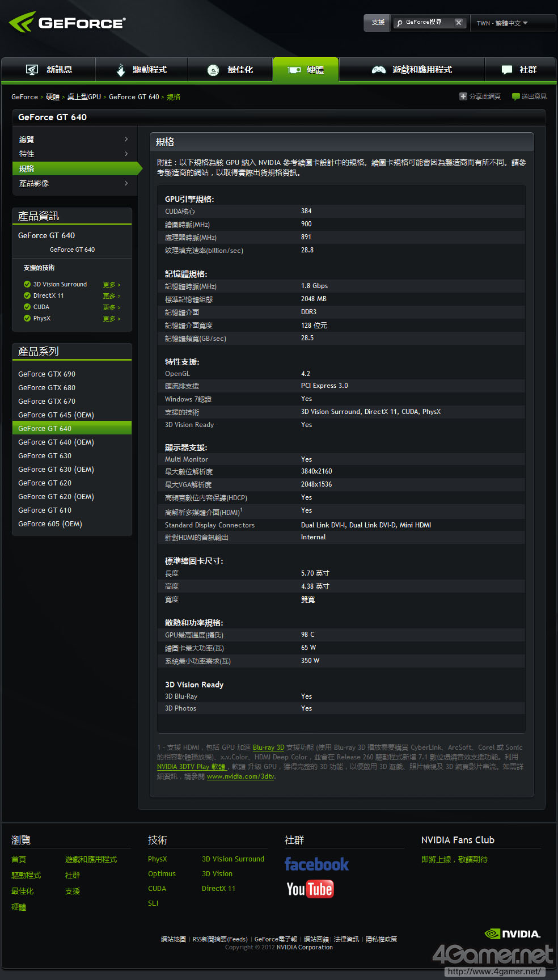
Task: Click the GeForce breadcrumb link
Action: [24, 97]
